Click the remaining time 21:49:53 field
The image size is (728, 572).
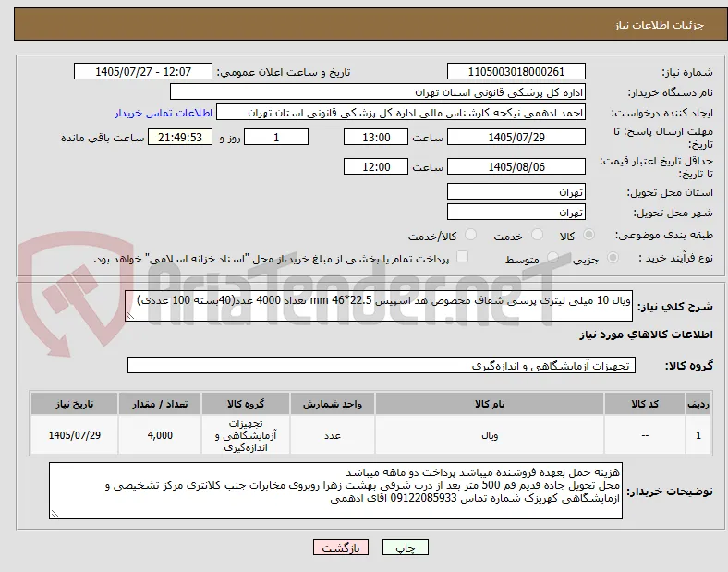(180, 137)
